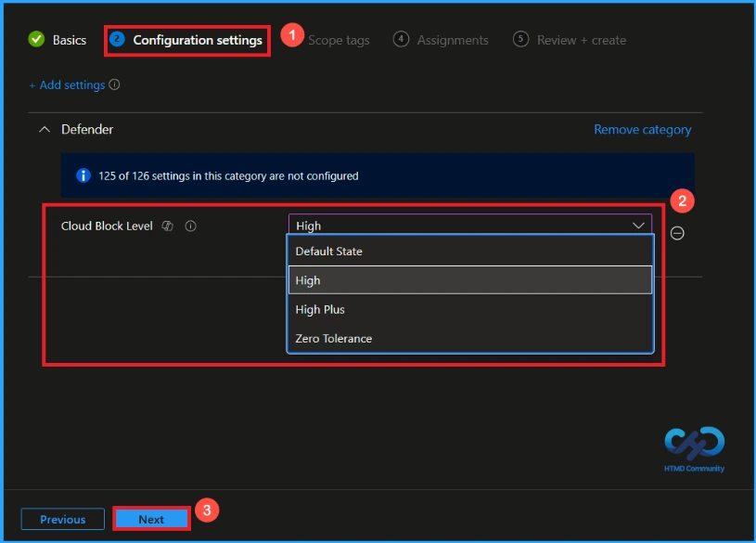Click the Previous button
The image size is (756, 543).
pyautogui.click(x=62, y=519)
